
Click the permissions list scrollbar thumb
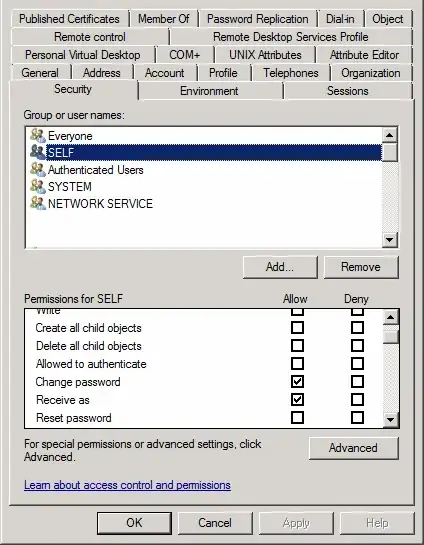pyautogui.click(x=391, y=336)
